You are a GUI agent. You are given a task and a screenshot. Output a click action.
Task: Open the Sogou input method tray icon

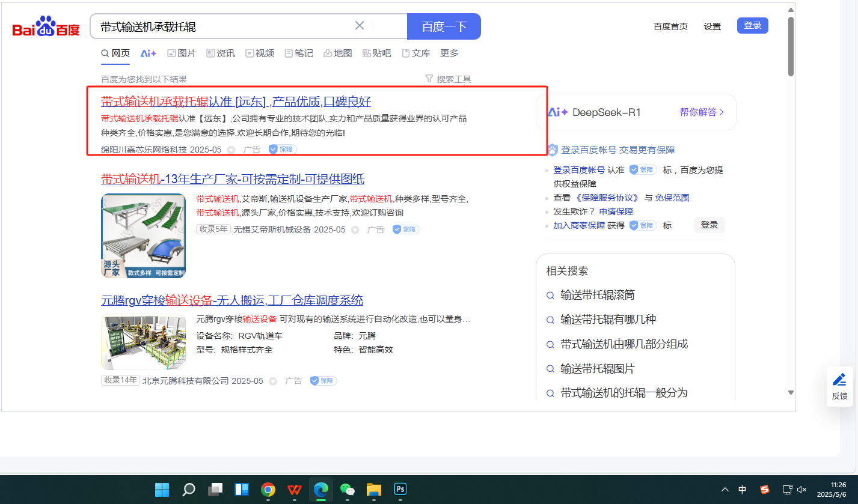click(764, 490)
